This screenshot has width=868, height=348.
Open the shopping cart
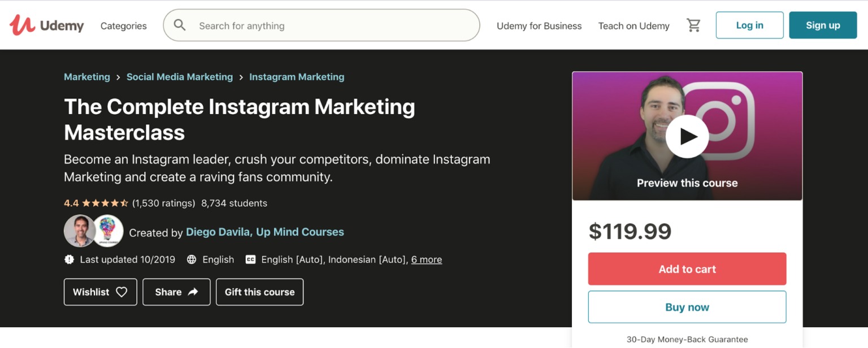point(694,25)
